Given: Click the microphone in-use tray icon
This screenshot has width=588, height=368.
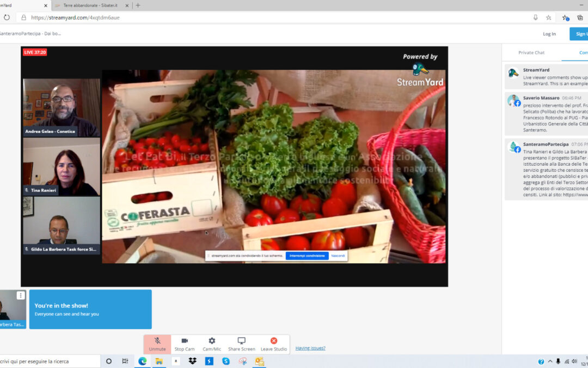Looking at the screenshot, I should (x=559, y=361).
